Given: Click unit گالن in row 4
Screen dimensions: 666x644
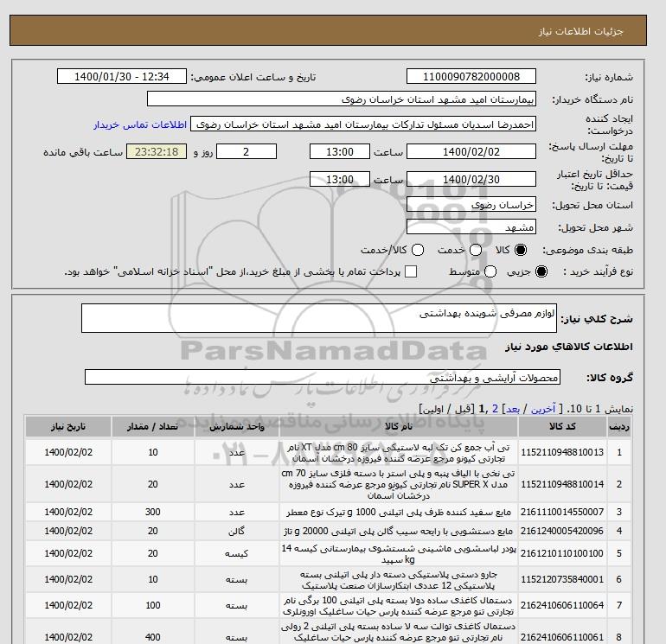Looking at the screenshot, I should pos(237,531).
